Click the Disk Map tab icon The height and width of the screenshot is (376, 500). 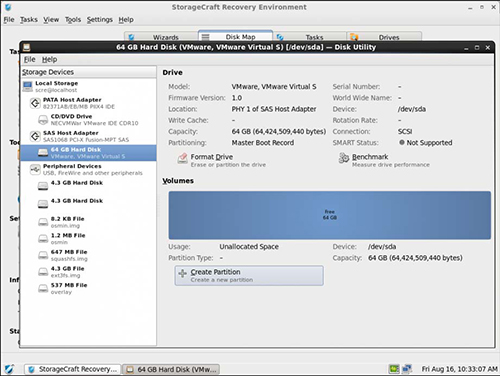click(206, 37)
